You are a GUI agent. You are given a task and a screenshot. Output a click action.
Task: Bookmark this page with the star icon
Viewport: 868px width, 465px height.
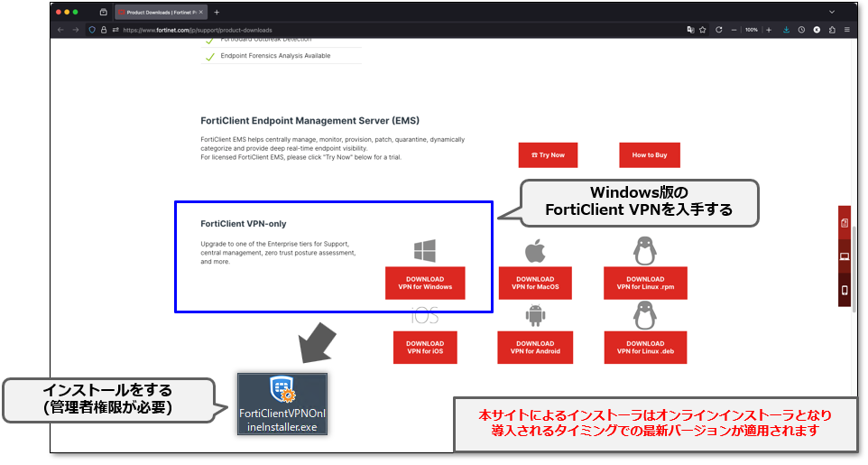point(704,30)
